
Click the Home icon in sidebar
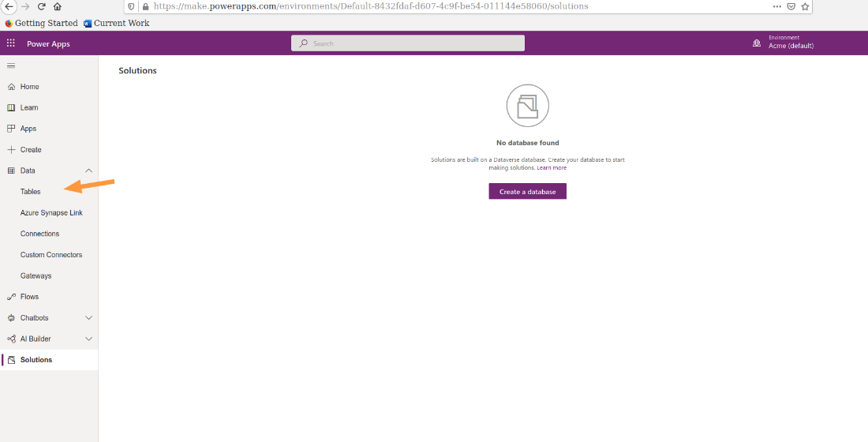[11, 87]
